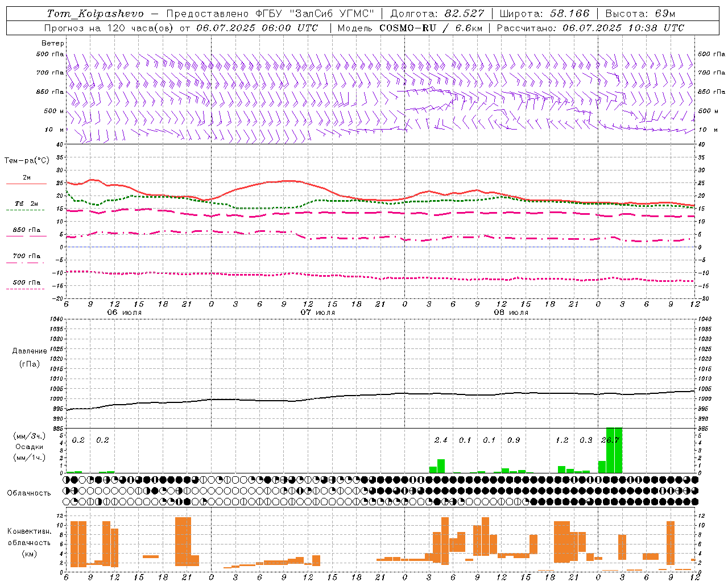Image resolution: width=728 pixels, height=582 pixels.
Task: Click the Рассчитано: 06.07.2025 10:38 UTC text
Action: pos(590,28)
